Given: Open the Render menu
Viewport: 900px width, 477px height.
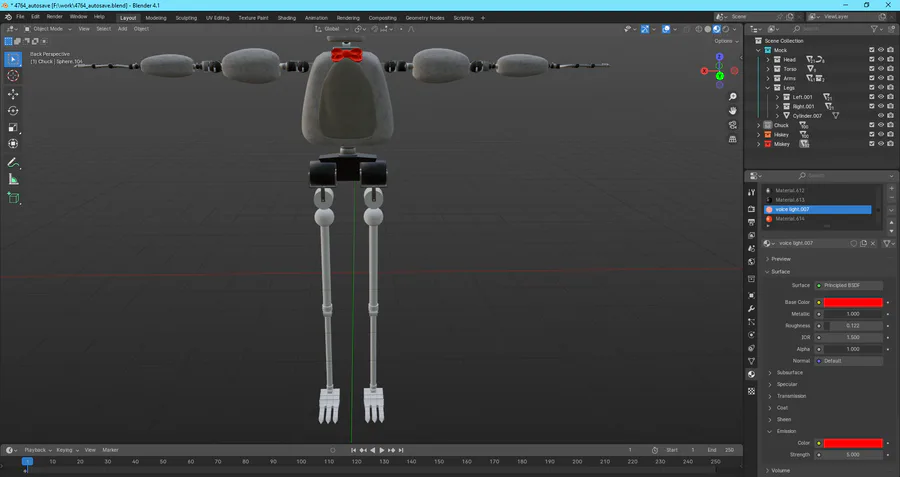Looking at the screenshot, I should click(55, 17).
